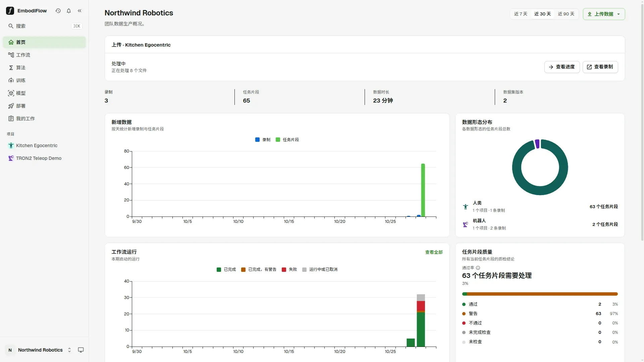The width and height of the screenshot is (644, 362).
Task: Click the 搜索 search field
Action: [x=44, y=26]
